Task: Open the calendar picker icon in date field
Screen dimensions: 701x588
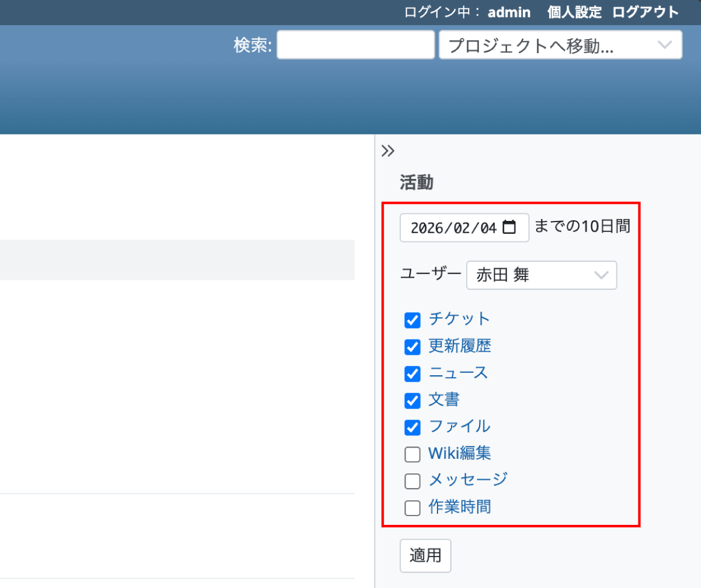Action: coord(509,227)
